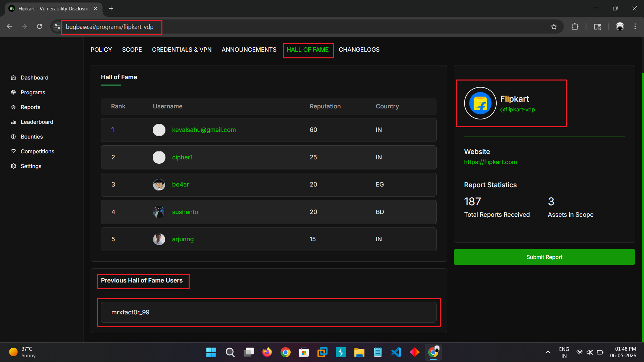Select the mrxfact0r_99 previous user row
The height and width of the screenshot is (362, 644).
pyautogui.click(x=268, y=312)
